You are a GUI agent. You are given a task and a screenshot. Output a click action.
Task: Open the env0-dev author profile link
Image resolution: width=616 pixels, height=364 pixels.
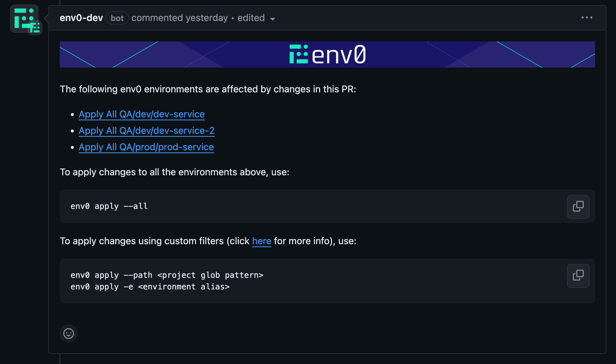coord(81,18)
